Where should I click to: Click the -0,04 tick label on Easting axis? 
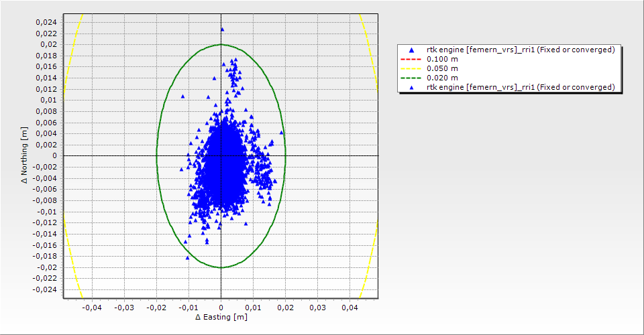pyautogui.click(x=91, y=308)
